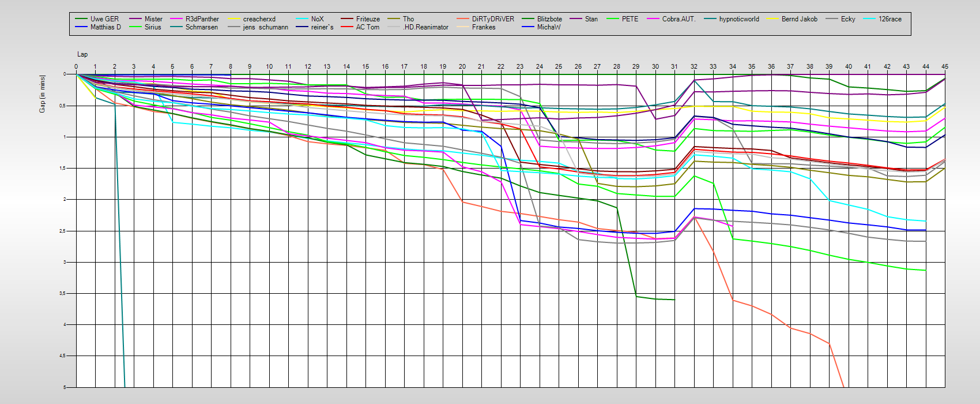Click the gray line swatch beside Ecky
The image size is (980, 404).
(x=831, y=19)
